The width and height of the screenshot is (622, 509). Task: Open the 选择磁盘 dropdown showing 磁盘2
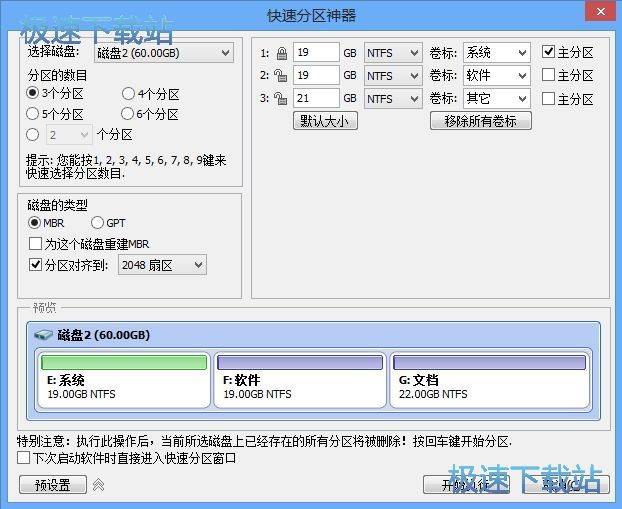point(164,53)
